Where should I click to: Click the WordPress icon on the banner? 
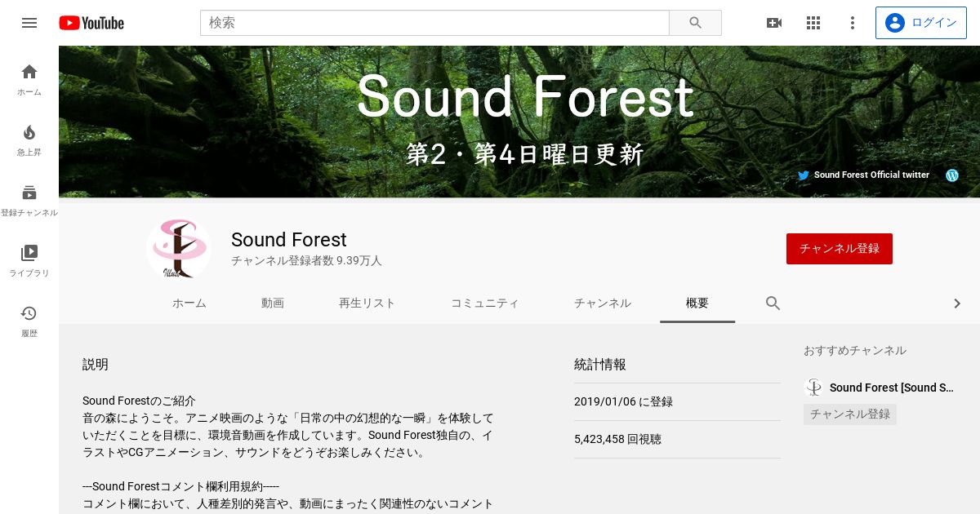pyautogui.click(x=951, y=175)
